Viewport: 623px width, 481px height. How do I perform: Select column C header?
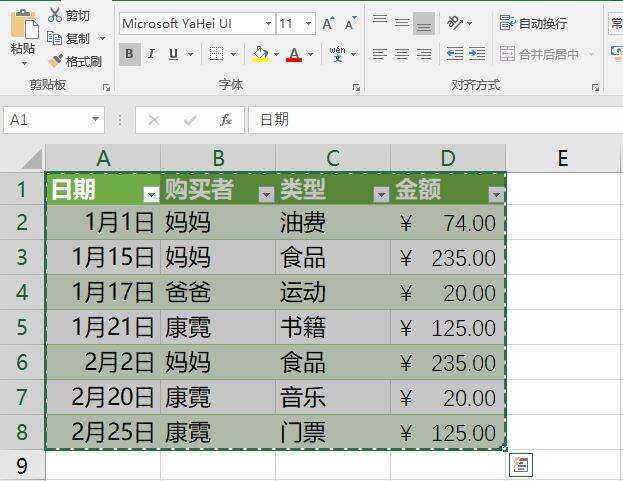click(x=333, y=158)
